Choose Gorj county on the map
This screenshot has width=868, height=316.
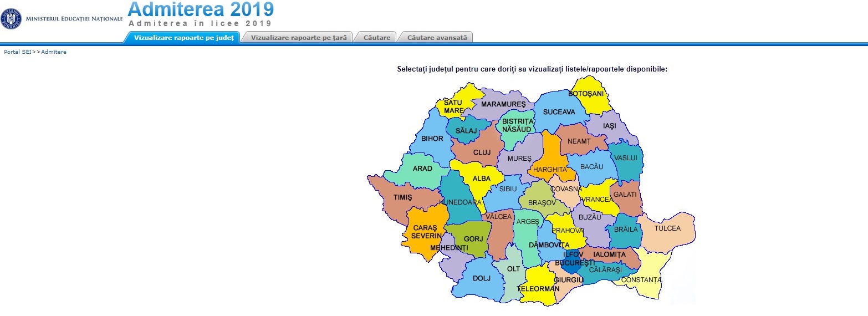coord(473,239)
